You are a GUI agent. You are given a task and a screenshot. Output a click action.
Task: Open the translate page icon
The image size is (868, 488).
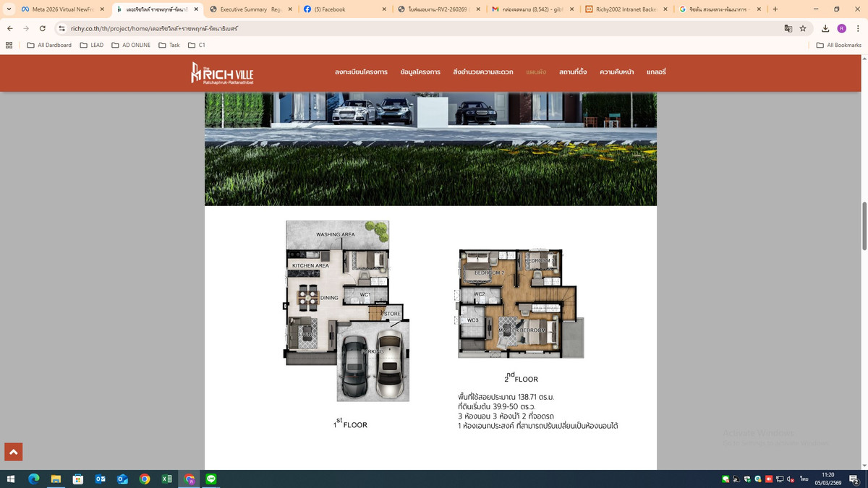point(788,28)
